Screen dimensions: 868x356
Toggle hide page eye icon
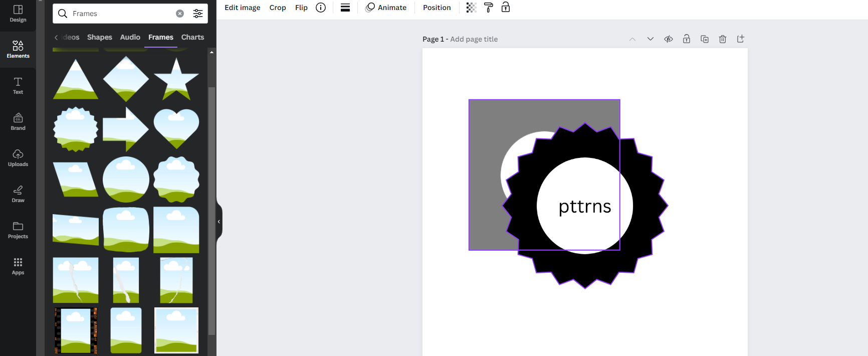pyautogui.click(x=669, y=39)
